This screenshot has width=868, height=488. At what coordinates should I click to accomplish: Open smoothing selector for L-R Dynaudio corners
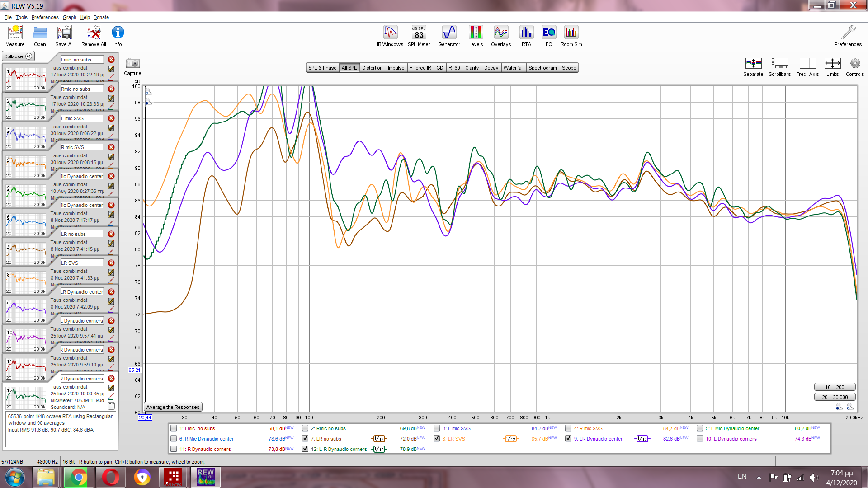[x=379, y=449]
